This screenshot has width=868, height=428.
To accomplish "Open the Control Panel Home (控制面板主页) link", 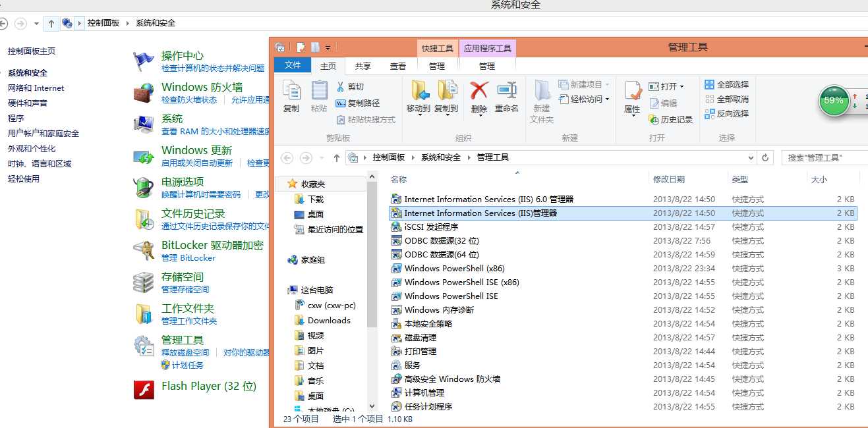I will tap(32, 51).
